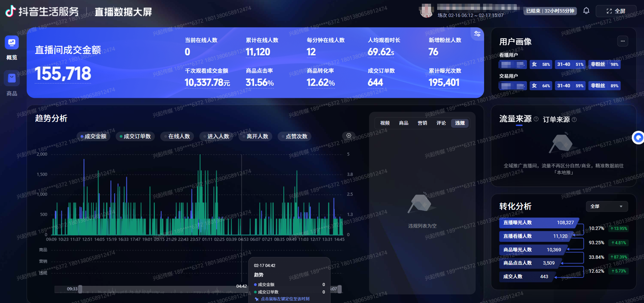Switch to the 评论 tab

(441, 123)
